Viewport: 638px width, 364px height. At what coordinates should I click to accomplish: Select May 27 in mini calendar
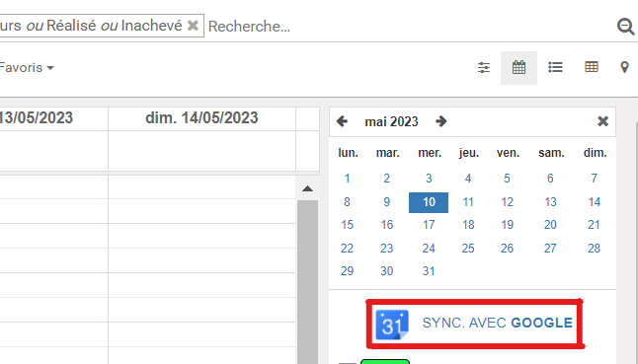[x=550, y=249]
